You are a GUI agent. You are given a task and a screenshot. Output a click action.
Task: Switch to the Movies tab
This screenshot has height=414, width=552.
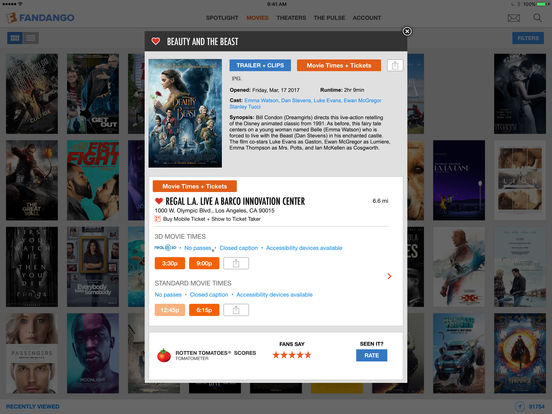click(x=257, y=18)
